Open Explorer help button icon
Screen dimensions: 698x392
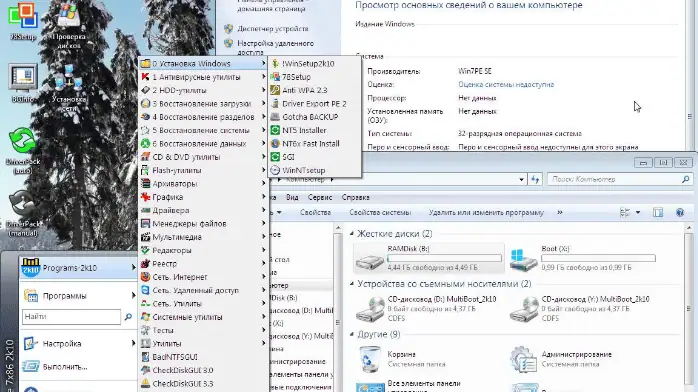tap(680, 213)
